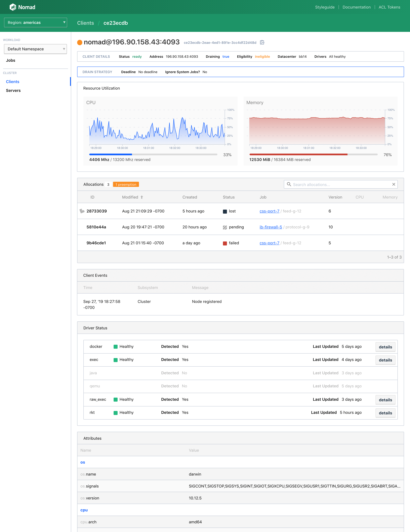Copy client UUID with clipboard icon

point(262,42)
